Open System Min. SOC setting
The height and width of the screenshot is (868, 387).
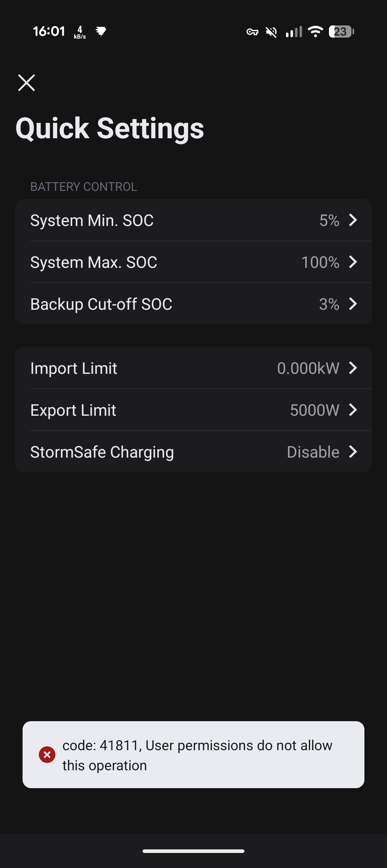pyautogui.click(x=193, y=220)
